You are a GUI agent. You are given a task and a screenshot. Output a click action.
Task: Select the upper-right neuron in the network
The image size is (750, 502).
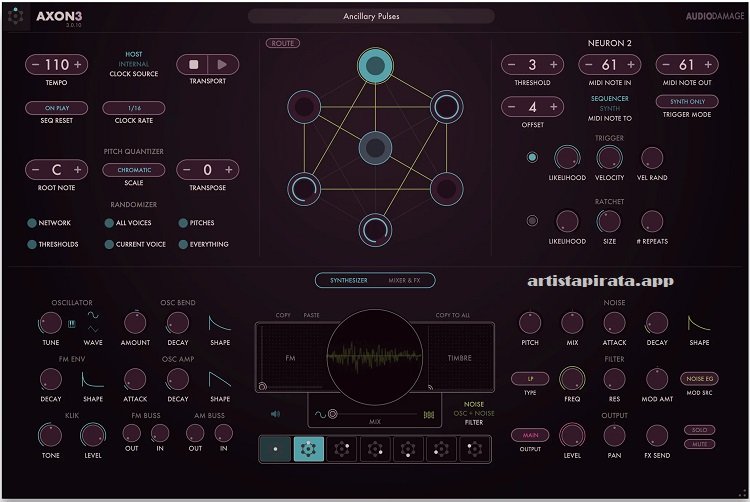click(447, 107)
